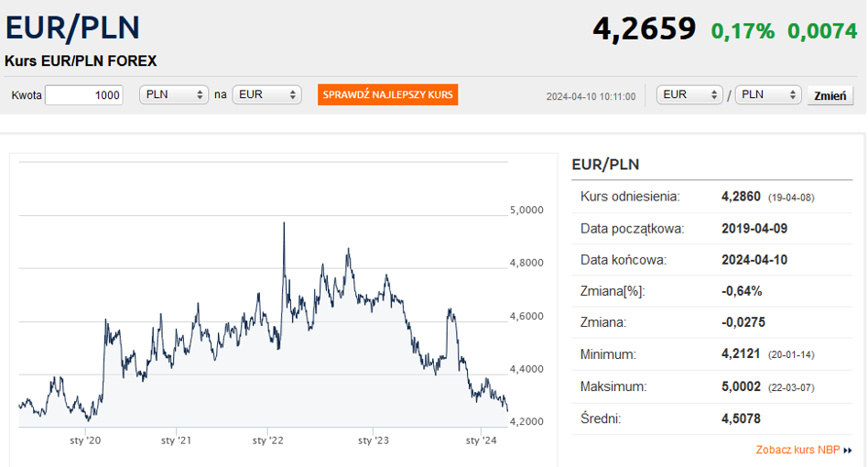868x467 pixels.
Task: Open the Zobacz kurs NBP link
Action: [797, 451]
